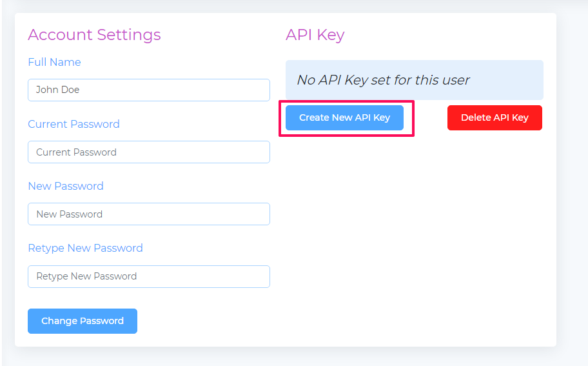Click the No API Key set notice

click(415, 80)
